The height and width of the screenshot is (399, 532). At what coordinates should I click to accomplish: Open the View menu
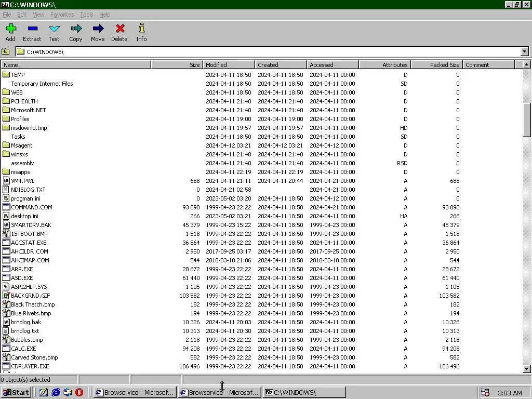tap(38, 15)
